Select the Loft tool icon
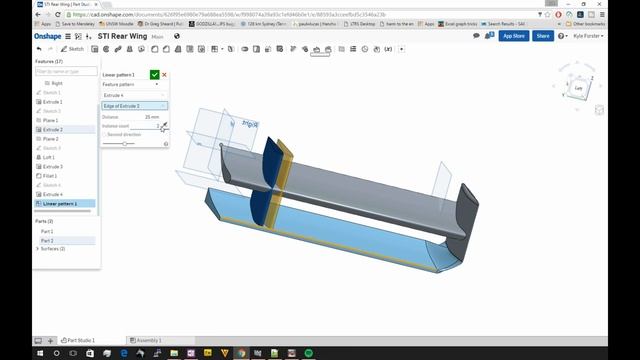 [x=130, y=49]
